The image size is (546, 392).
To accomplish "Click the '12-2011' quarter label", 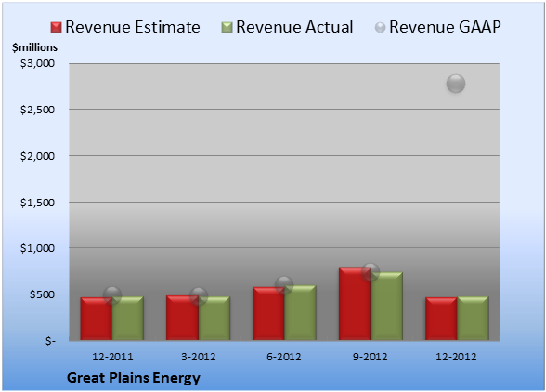I will point(112,357).
